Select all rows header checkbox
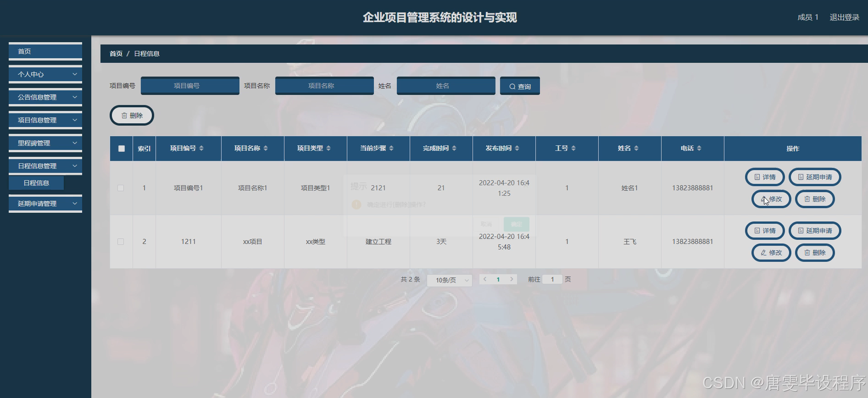868x398 pixels. click(122, 149)
